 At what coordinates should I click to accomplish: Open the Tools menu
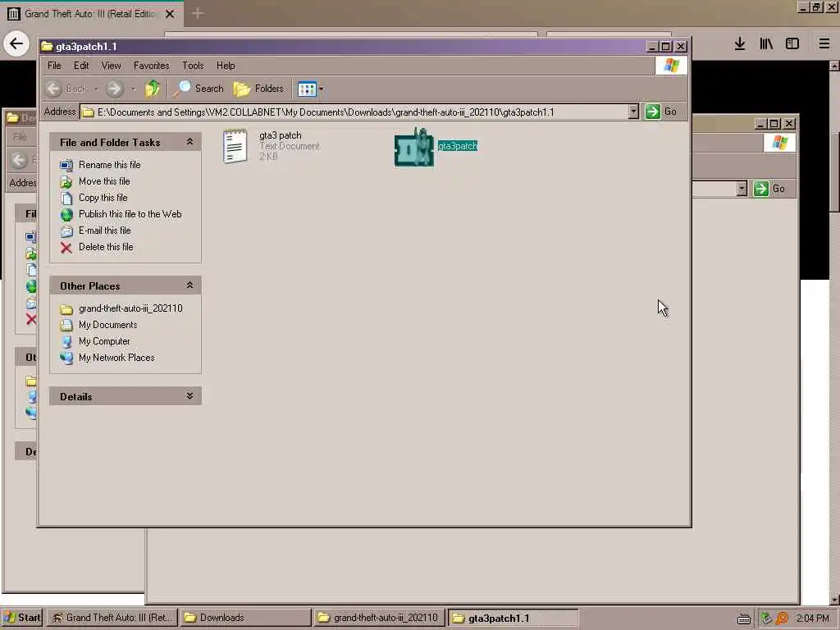tap(193, 66)
